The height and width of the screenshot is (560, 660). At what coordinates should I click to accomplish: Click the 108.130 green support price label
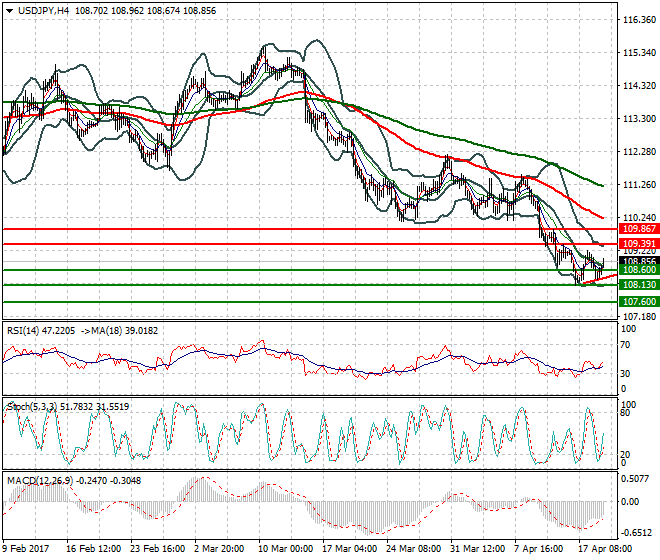pos(637,285)
